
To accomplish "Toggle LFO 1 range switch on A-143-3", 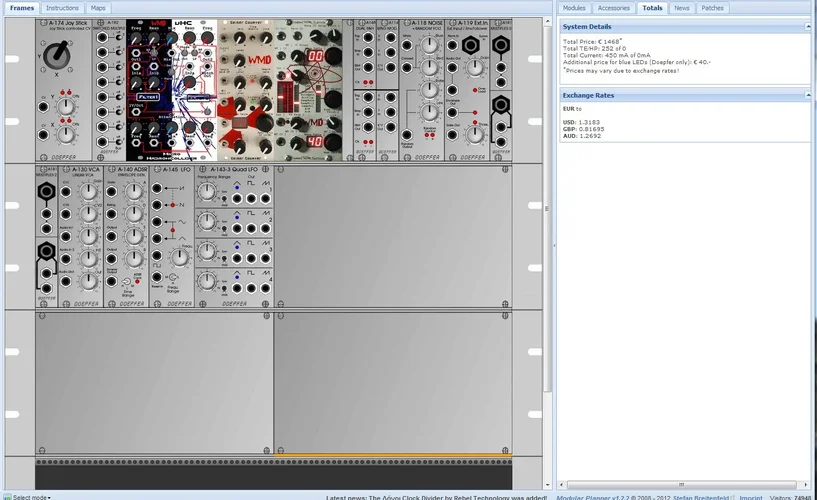I will [x=224, y=199].
